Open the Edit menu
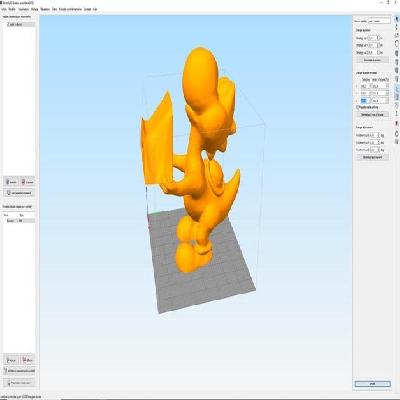The height and width of the screenshot is (400, 400). (12, 9)
